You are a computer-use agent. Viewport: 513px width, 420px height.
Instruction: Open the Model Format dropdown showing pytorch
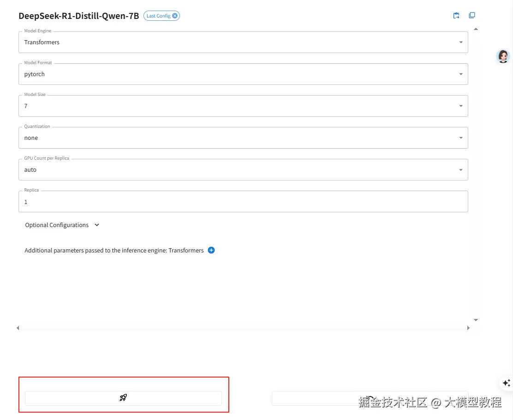243,74
